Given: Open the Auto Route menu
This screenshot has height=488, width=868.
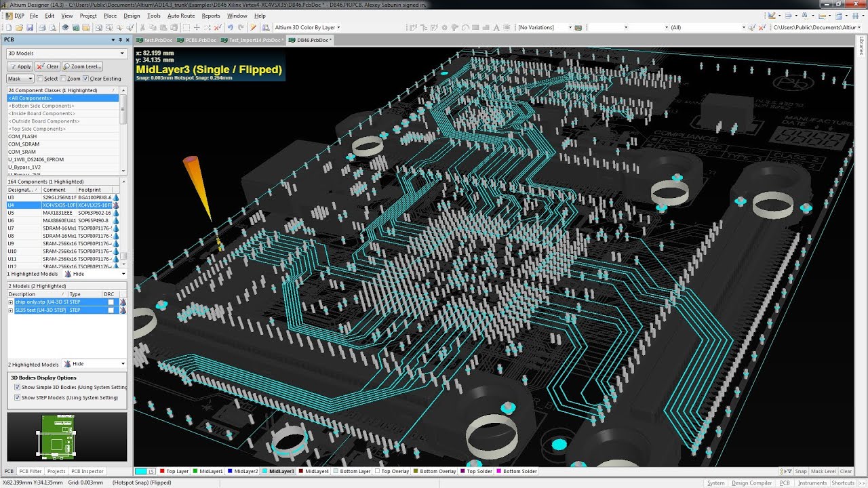Looking at the screenshot, I should [181, 16].
